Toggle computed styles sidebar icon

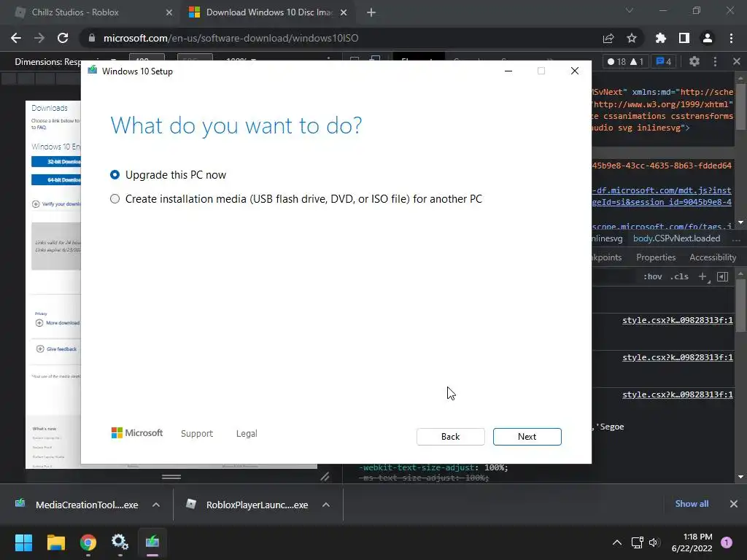pyautogui.click(x=722, y=276)
